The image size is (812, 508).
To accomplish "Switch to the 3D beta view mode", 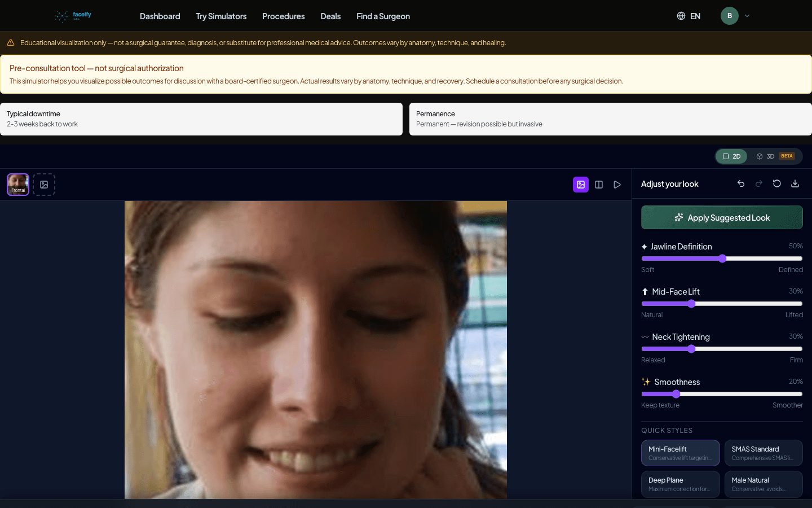I will pyautogui.click(x=775, y=156).
